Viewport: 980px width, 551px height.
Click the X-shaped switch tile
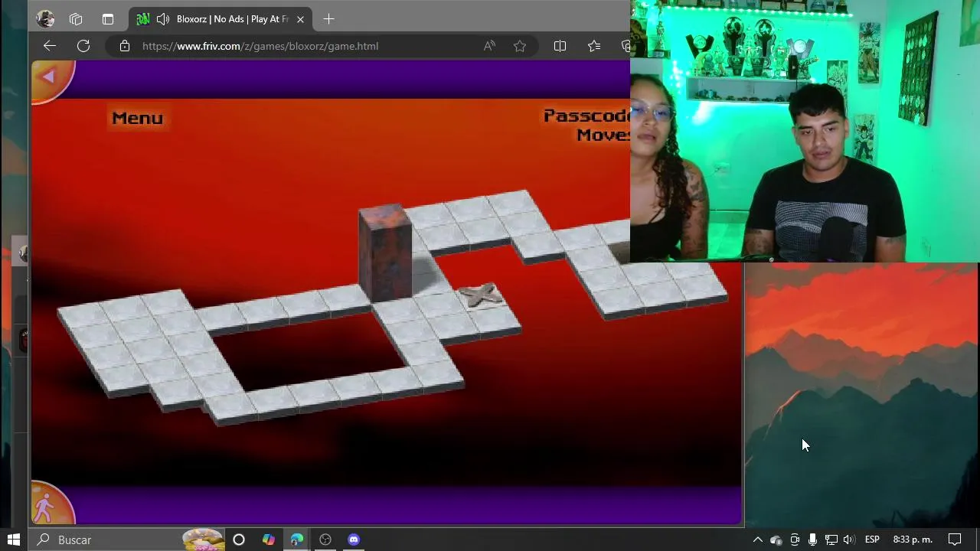click(x=481, y=295)
